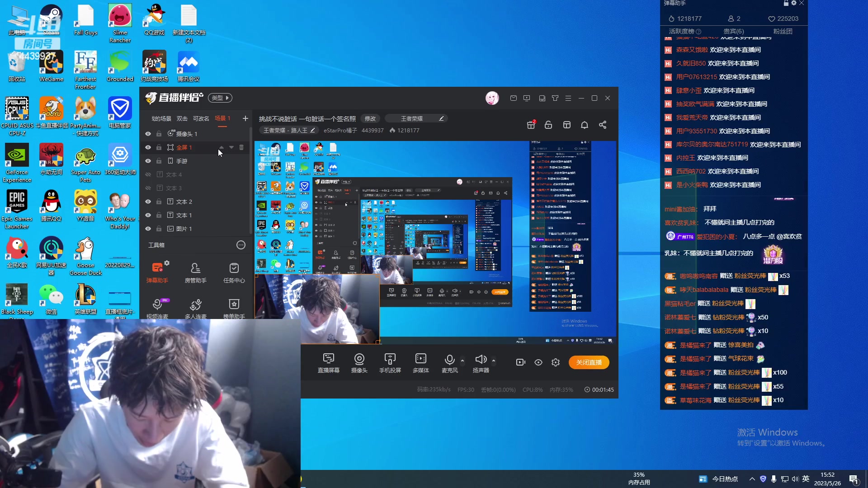Open the mail inbox icon in the title bar
Viewport: 868px width, 488px height.
click(x=513, y=98)
